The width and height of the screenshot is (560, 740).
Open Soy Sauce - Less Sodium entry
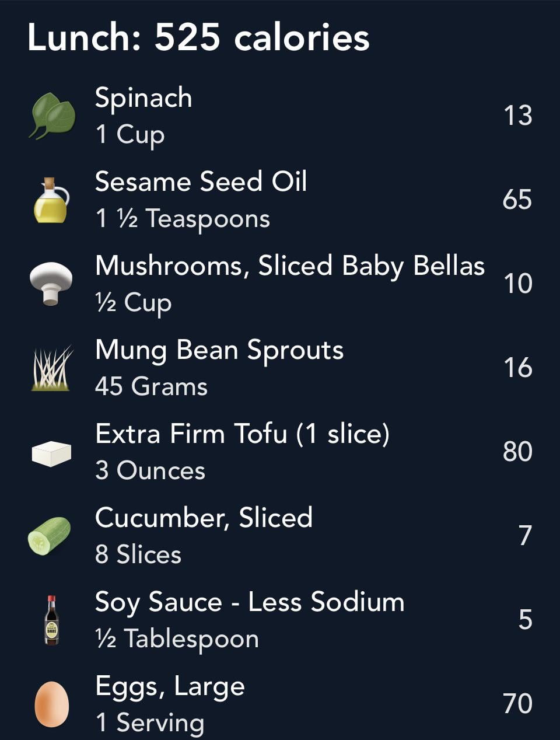tap(280, 620)
